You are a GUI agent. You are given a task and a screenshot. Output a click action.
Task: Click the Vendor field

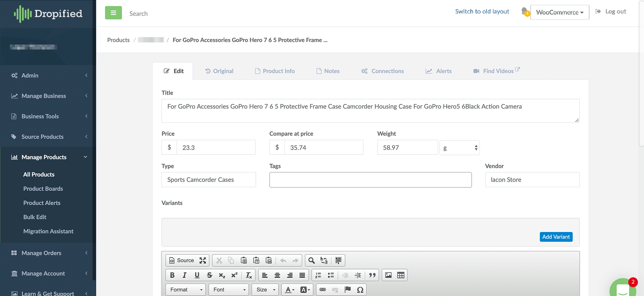532,180
